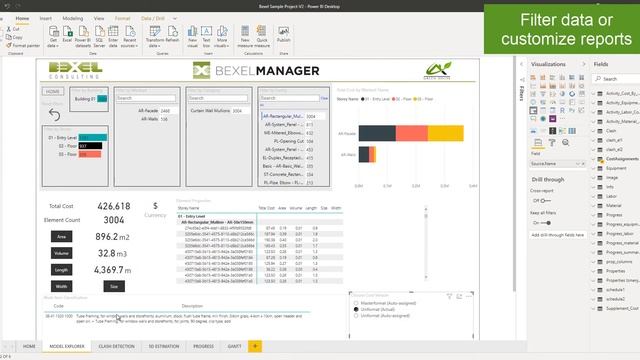The height and width of the screenshot is (360, 640).
Task: Open Power BI datasets from ribbon
Action: (83, 37)
